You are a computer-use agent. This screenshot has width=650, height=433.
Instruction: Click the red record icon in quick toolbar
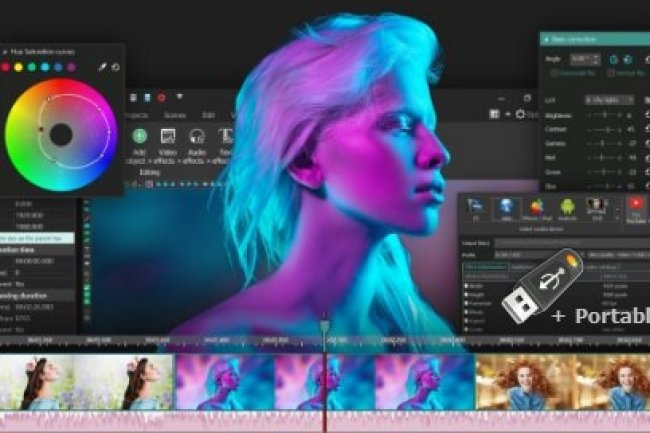(x=162, y=98)
